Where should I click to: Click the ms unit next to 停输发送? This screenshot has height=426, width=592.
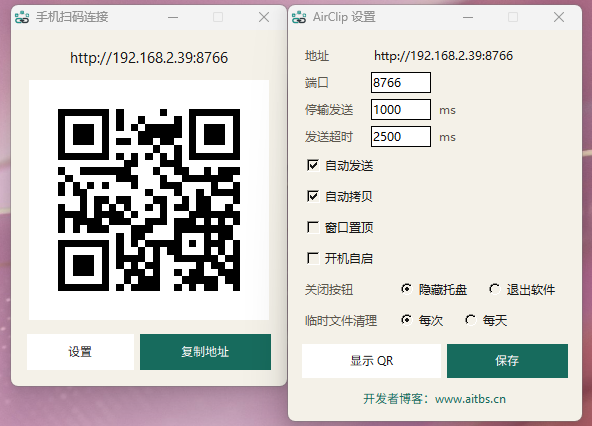click(447, 110)
